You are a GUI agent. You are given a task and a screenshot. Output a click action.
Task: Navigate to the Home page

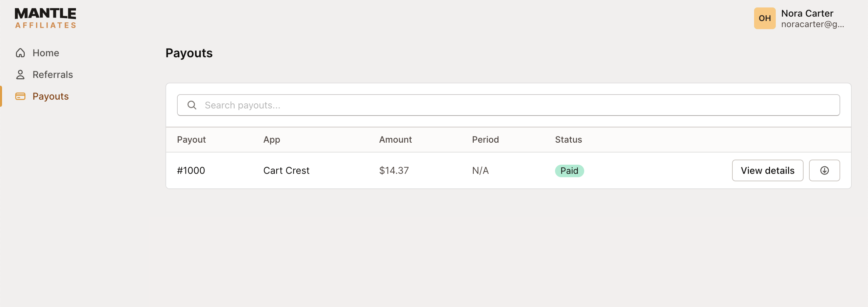(x=45, y=53)
